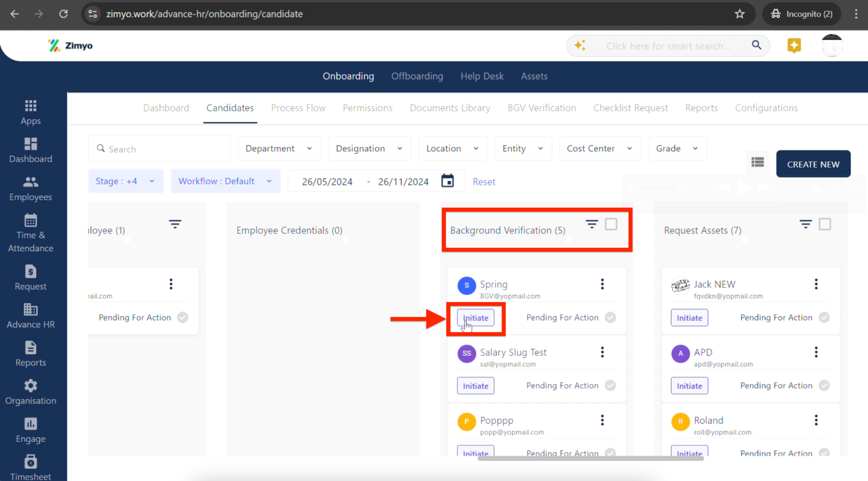Switch to the BGV Verification tab

(x=541, y=108)
